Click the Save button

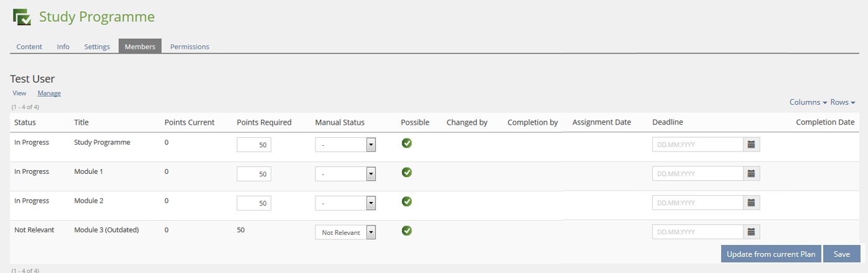pos(841,254)
